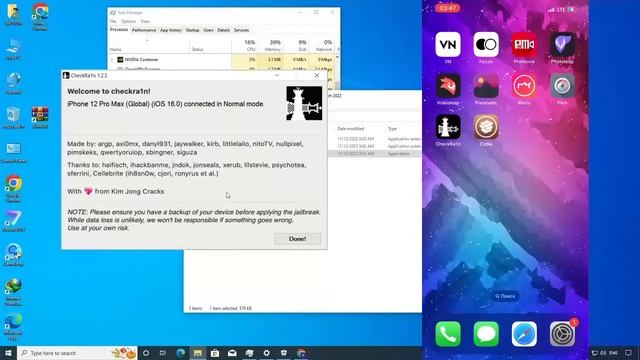Sort Task Manager by the Disk column

pos(301,45)
